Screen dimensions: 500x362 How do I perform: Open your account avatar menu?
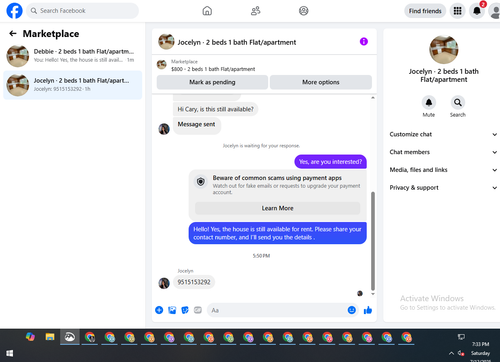[x=494, y=11]
